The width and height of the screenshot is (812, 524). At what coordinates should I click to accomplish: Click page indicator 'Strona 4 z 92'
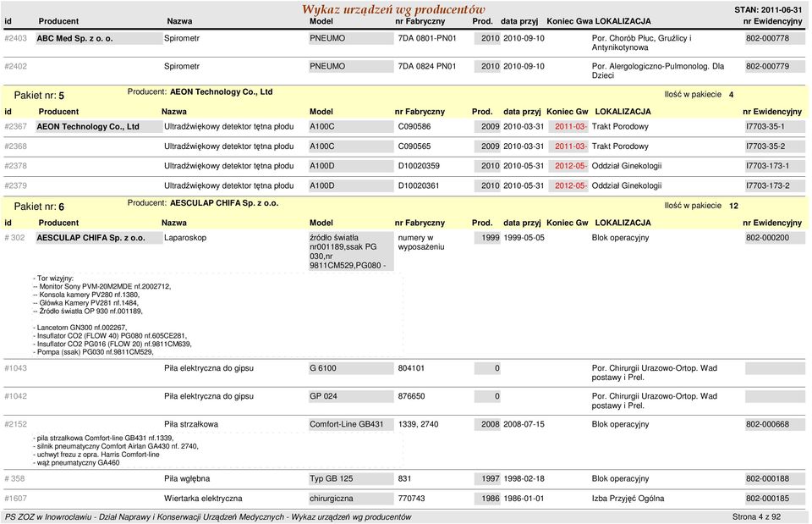click(x=756, y=516)
